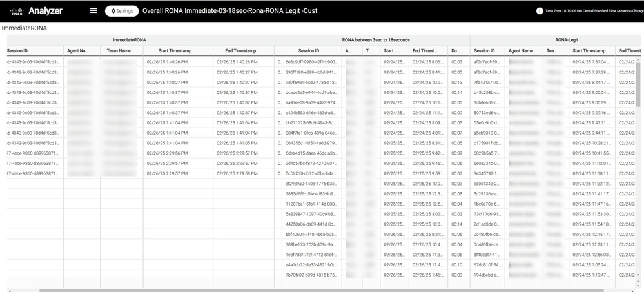Click the report title Overall RONA Immediate-03-18sec
This screenshot has width=644, height=292.
click(x=229, y=11)
